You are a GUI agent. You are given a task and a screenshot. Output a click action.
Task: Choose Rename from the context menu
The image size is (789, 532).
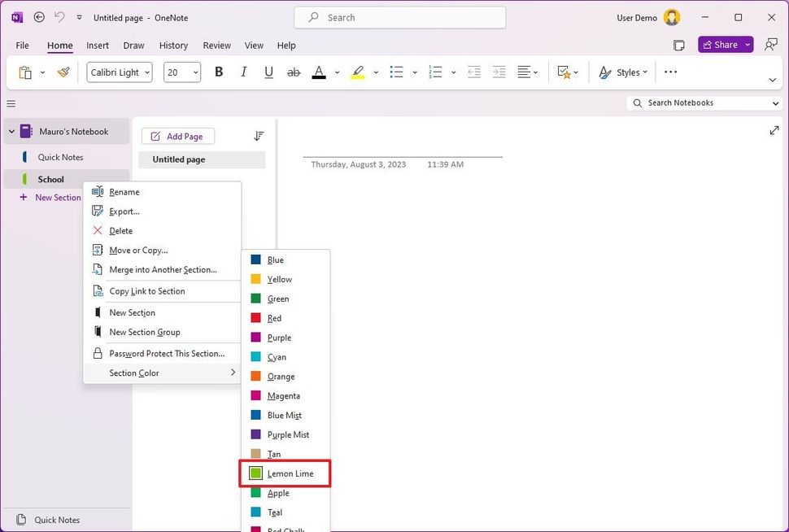point(122,192)
